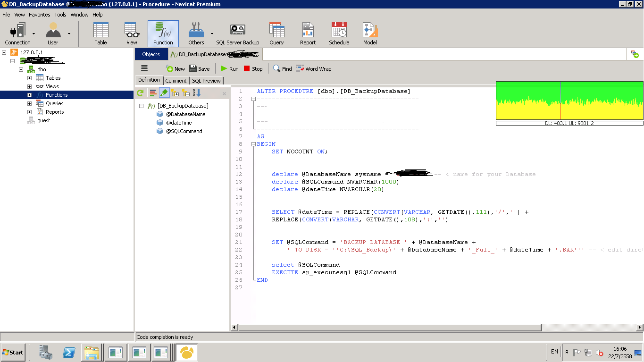
Task: Open the Favorites menu
Action: (x=40, y=15)
